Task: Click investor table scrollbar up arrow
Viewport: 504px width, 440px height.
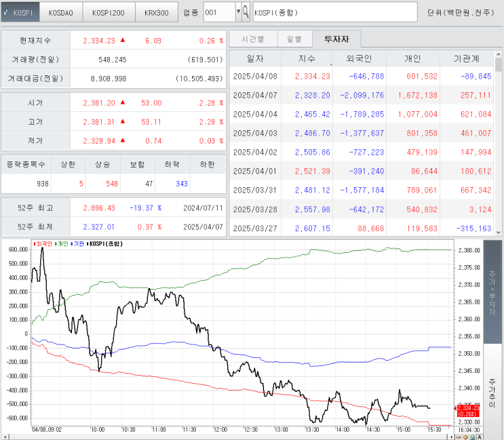Action: (x=498, y=54)
